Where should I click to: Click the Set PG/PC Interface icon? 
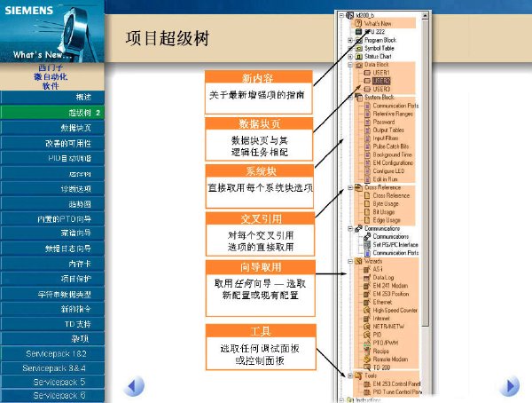coord(367,245)
